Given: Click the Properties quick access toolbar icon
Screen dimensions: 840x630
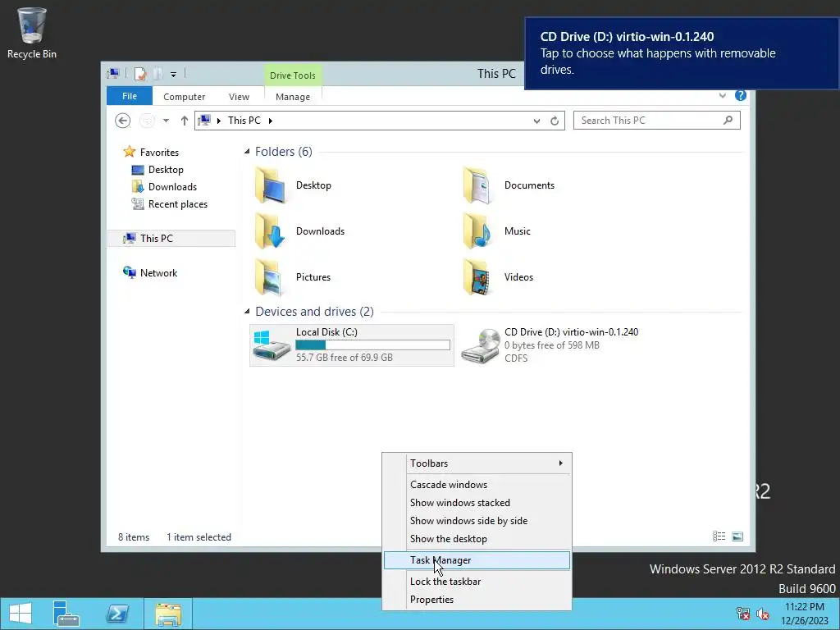Looking at the screenshot, I should 139,74.
